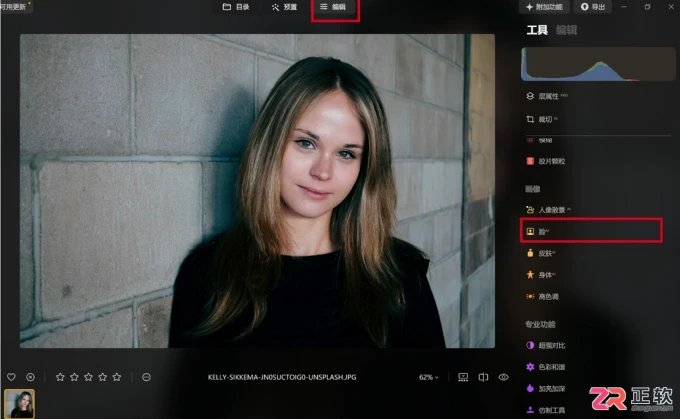Mark the photo as favorite with heart
The image size is (680, 419).
pyautogui.click(x=11, y=377)
